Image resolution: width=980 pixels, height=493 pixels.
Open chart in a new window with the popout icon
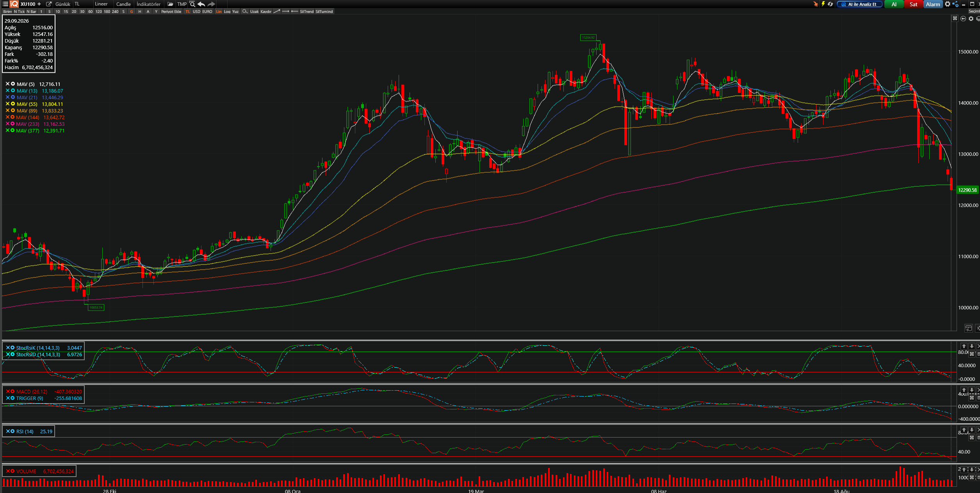tap(49, 4)
